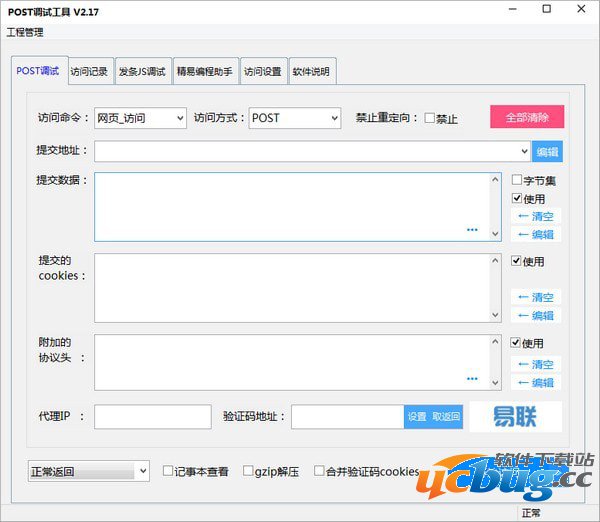The image size is (600, 522).
Task: Click the 提交数据 scrollbar up arrow
Action: pyautogui.click(x=495, y=180)
